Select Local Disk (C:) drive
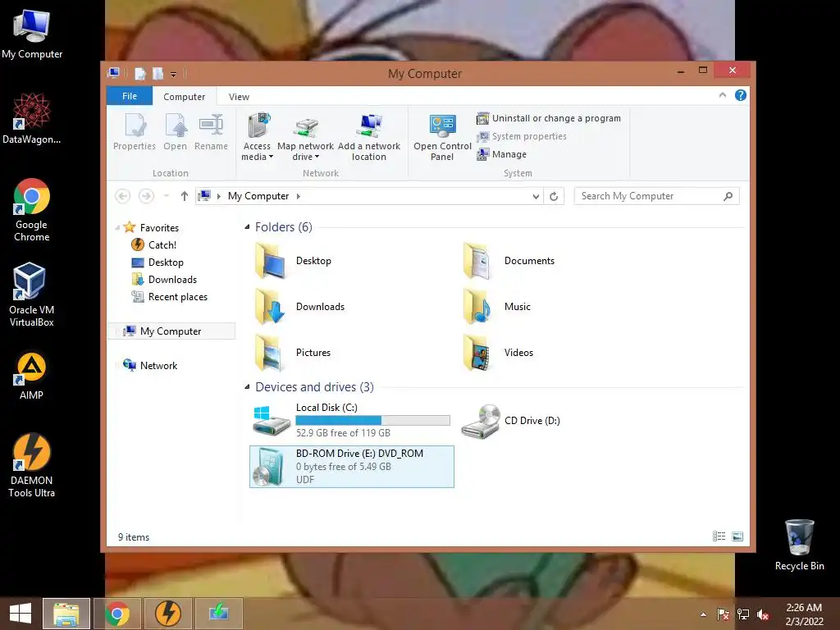The width and height of the screenshot is (840, 630). [x=351, y=421]
